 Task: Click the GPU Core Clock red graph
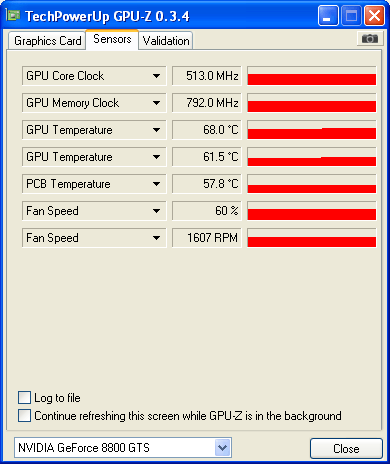click(x=312, y=76)
